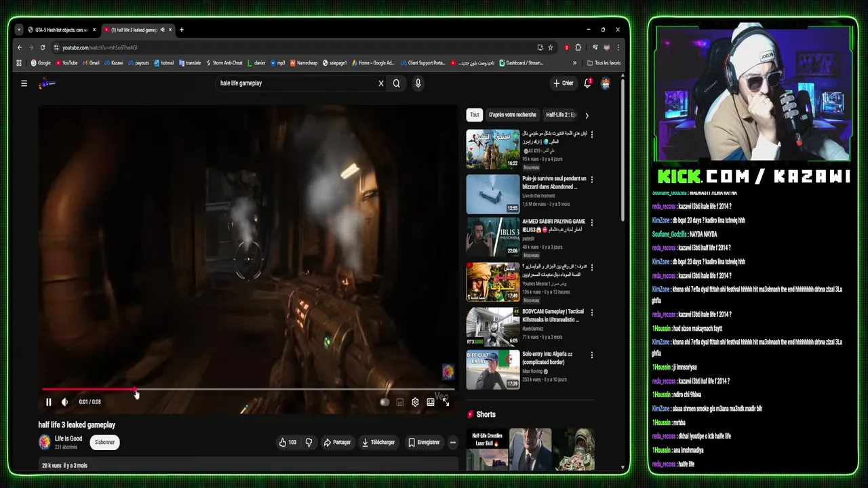
Task: Open AHMED SABIRI IBLIS3 video title
Action: [553, 226]
